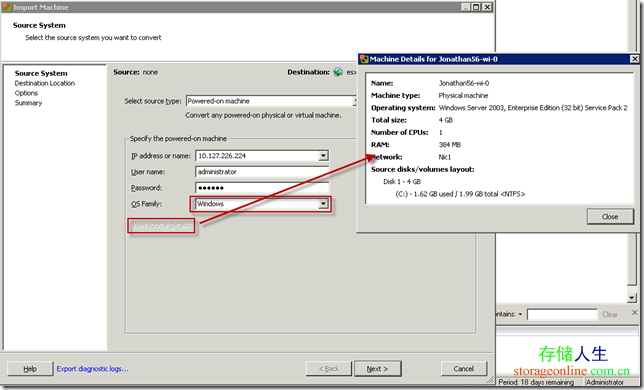This screenshot has width=644, height=390.
Task: Click the Period 18 days remaining status text
Action: [536, 382]
